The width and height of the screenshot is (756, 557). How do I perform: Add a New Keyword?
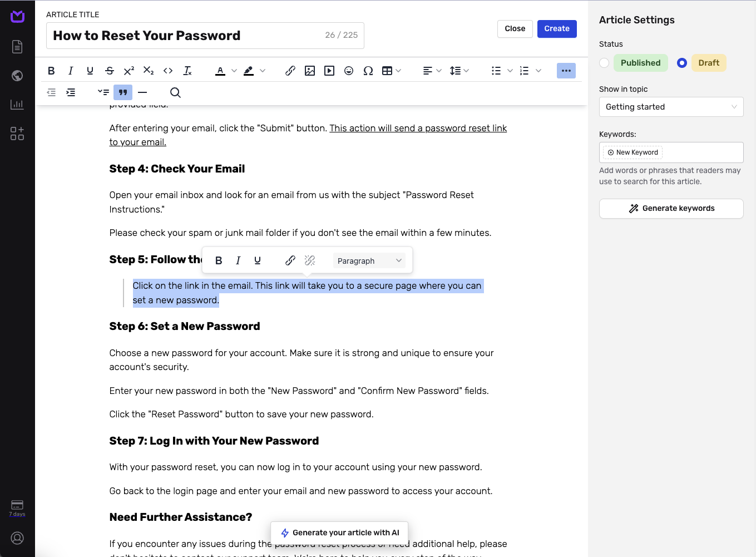(x=633, y=152)
